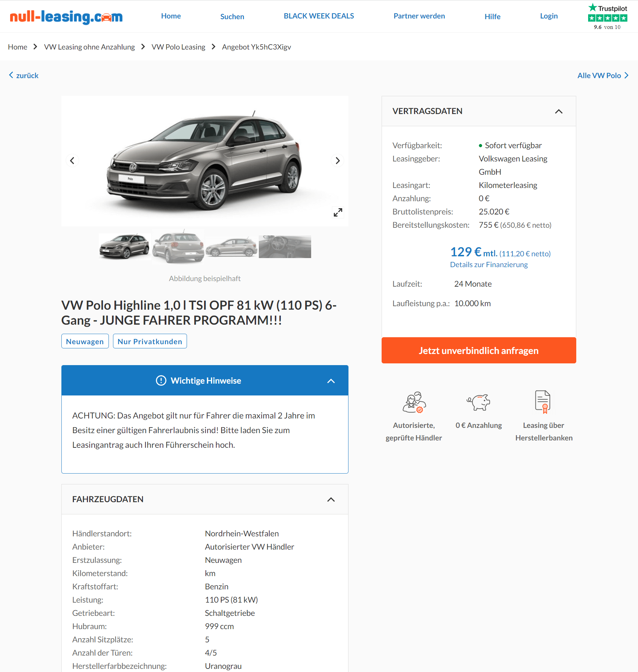Click Jetzt unverbindlich anfragen button
The height and width of the screenshot is (672, 638).
click(479, 350)
